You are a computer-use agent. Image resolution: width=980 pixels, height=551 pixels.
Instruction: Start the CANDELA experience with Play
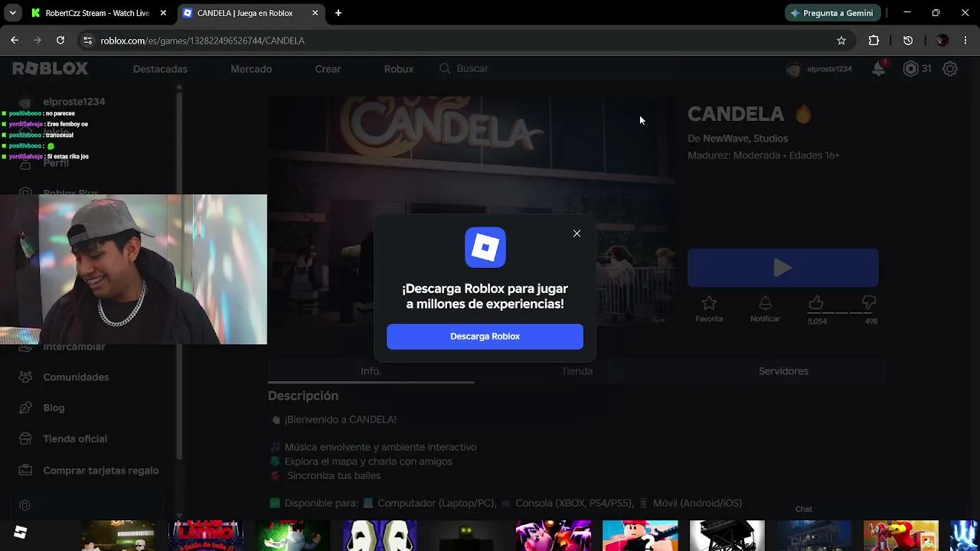[x=782, y=268]
